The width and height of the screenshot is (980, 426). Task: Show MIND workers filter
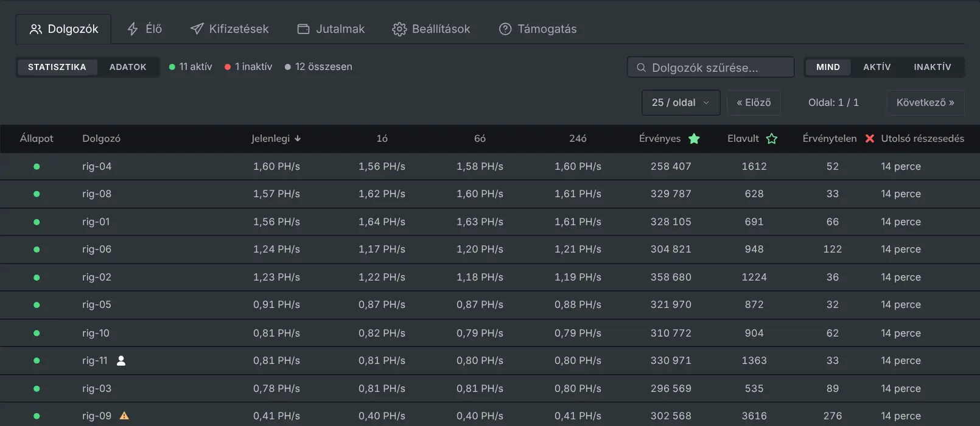coord(828,67)
